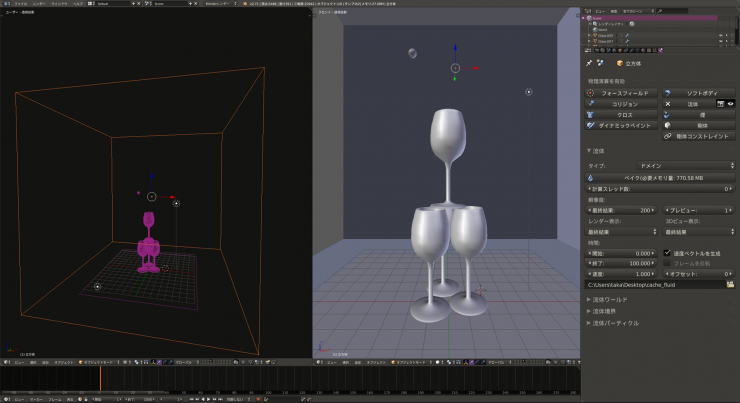Open the ウィンドウ menu
The image size is (740, 403).
[59, 3]
